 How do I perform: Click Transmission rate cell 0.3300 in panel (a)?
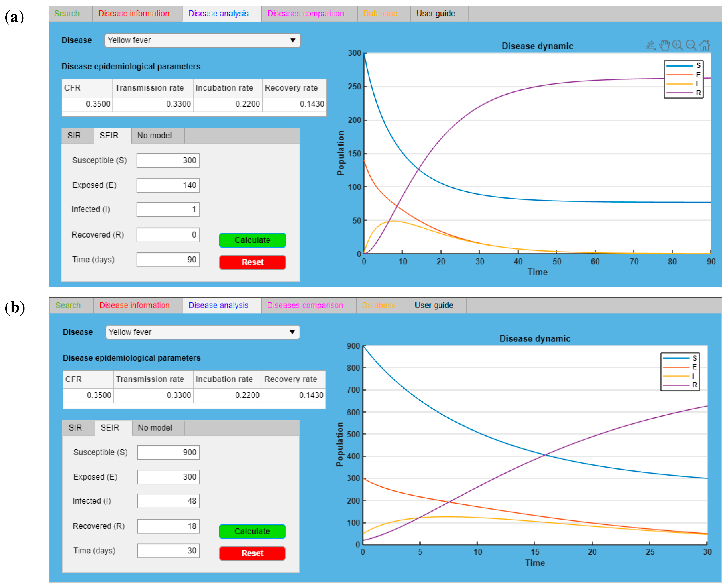pyautogui.click(x=153, y=104)
